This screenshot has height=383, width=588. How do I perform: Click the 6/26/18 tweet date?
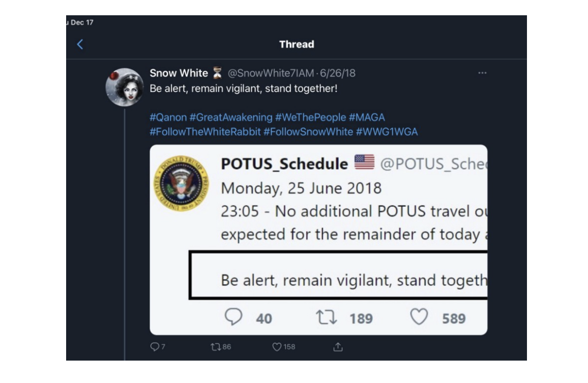[x=338, y=73]
